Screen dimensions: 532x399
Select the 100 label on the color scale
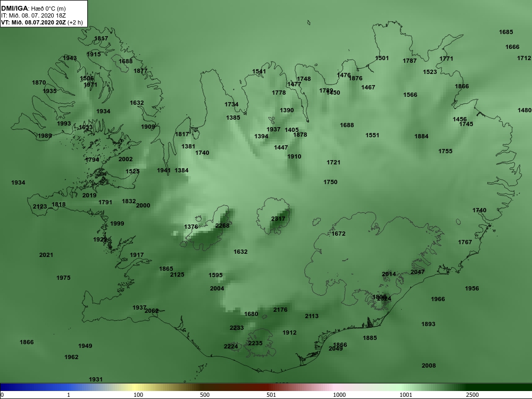pyautogui.click(x=138, y=395)
